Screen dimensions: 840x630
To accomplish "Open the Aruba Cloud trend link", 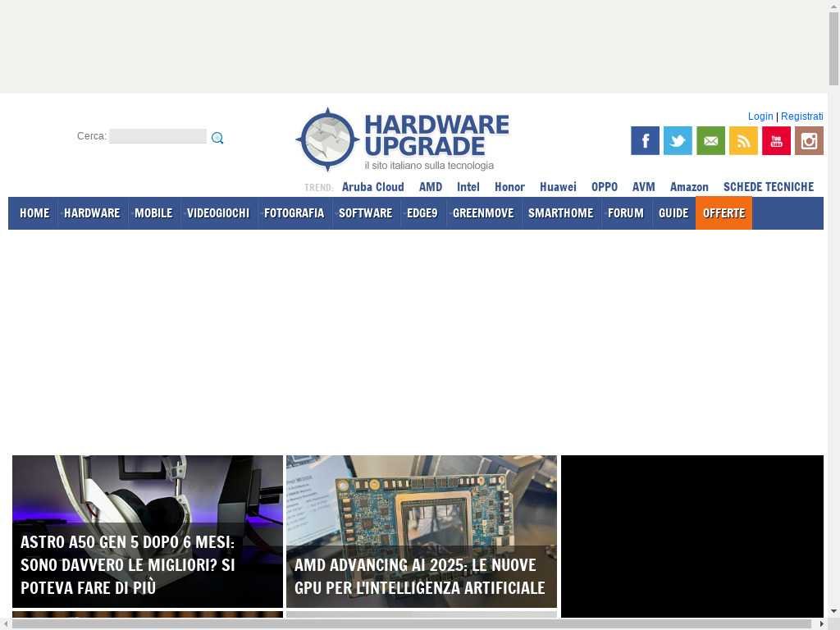I will point(373,187).
